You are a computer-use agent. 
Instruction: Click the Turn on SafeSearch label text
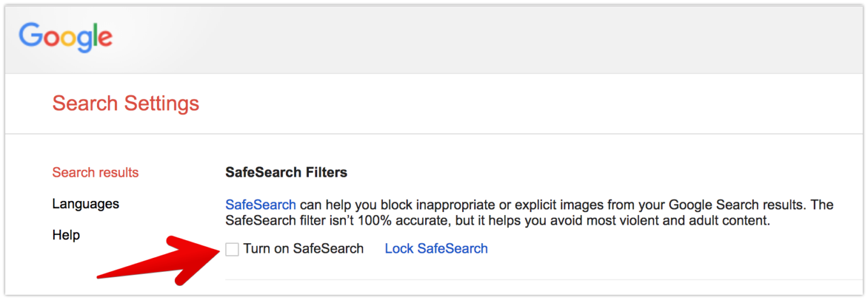tap(303, 249)
